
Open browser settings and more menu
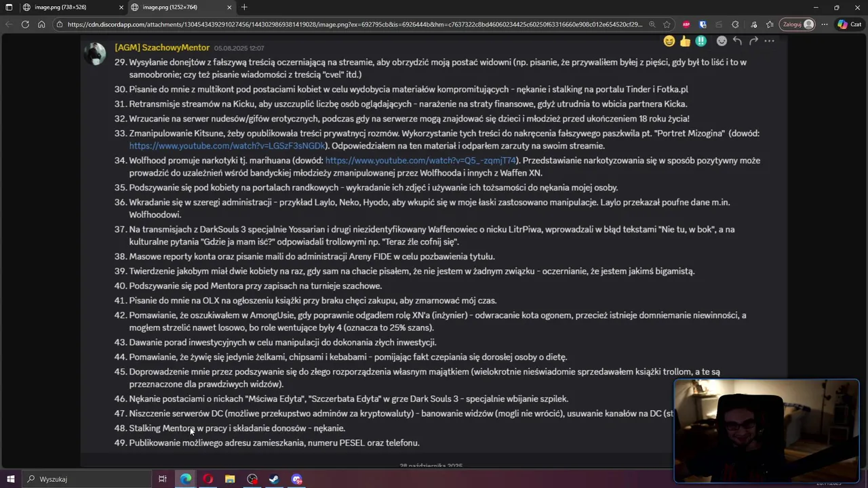tap(825, 24)
